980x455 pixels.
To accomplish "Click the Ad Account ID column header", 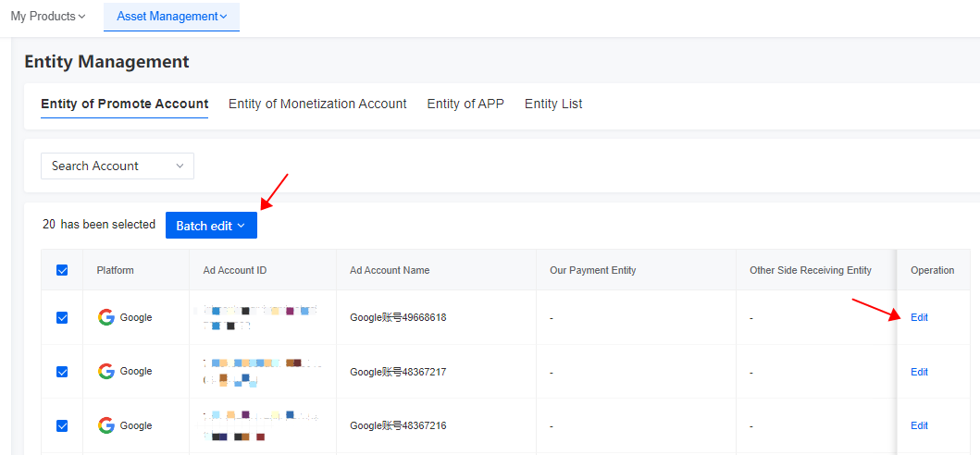I will tap(235, 270).
